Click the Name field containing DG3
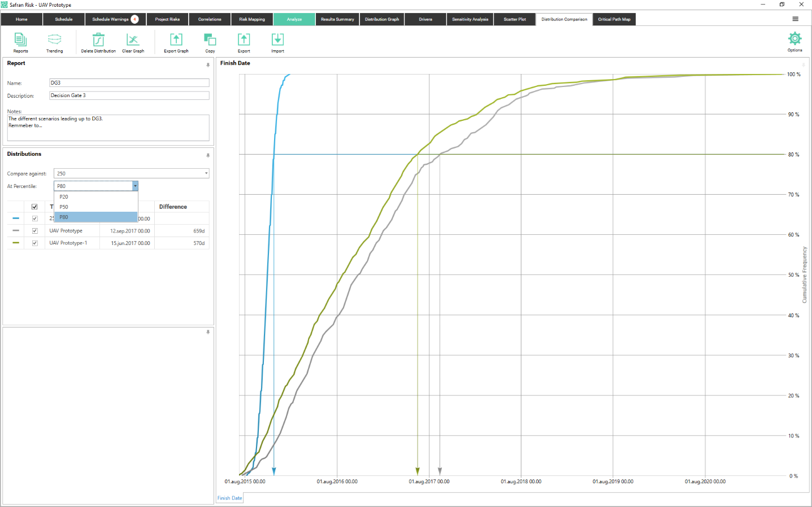 [129, 83]
